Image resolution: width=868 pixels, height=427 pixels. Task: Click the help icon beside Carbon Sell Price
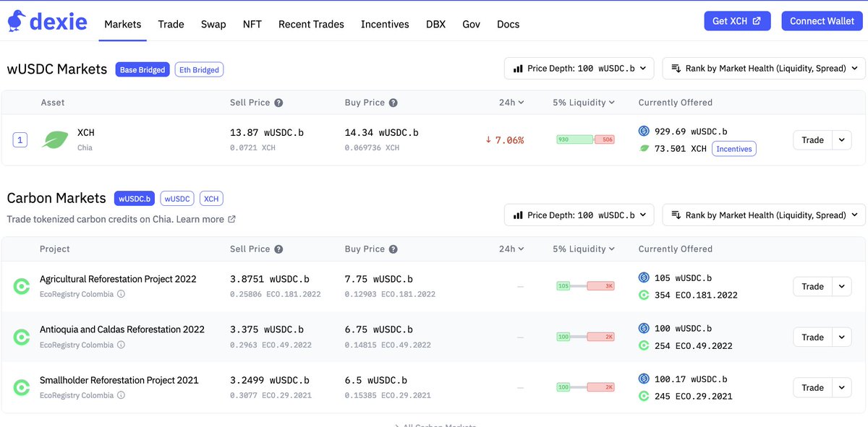coord(278,249)
